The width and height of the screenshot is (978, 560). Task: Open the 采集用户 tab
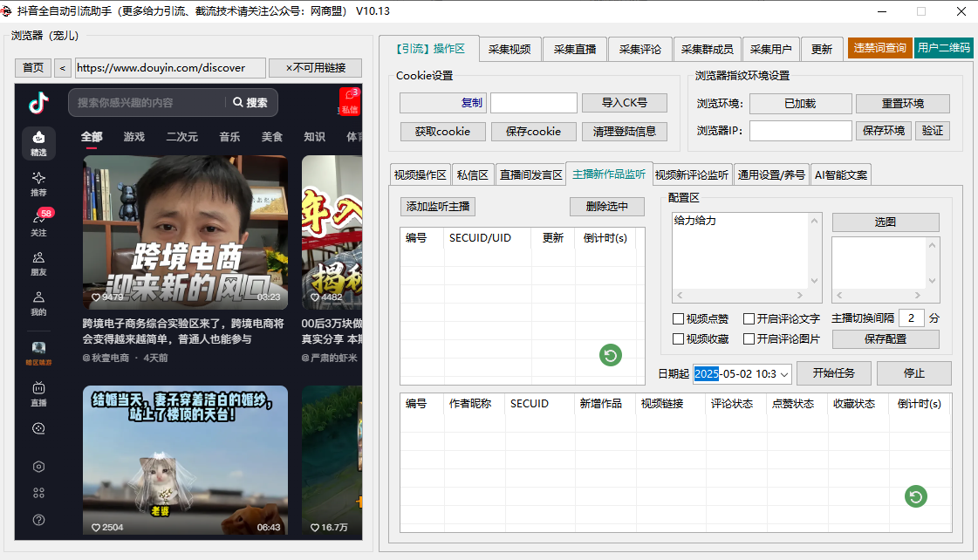771,49
